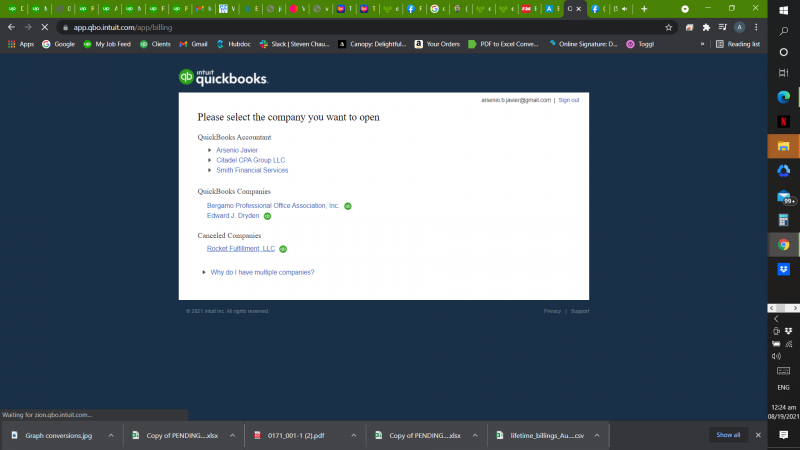Open My Job Feed bookmark
Screen dimensions: 800x450
coord(107,44)
